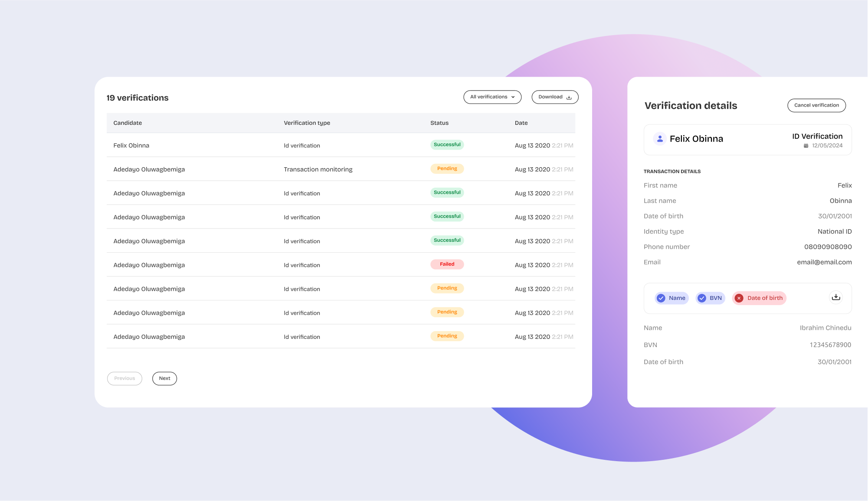Viewport: 868px width, 501px height.
Task: Toggle the Name verification chip
Action: (x=671, y=298)
